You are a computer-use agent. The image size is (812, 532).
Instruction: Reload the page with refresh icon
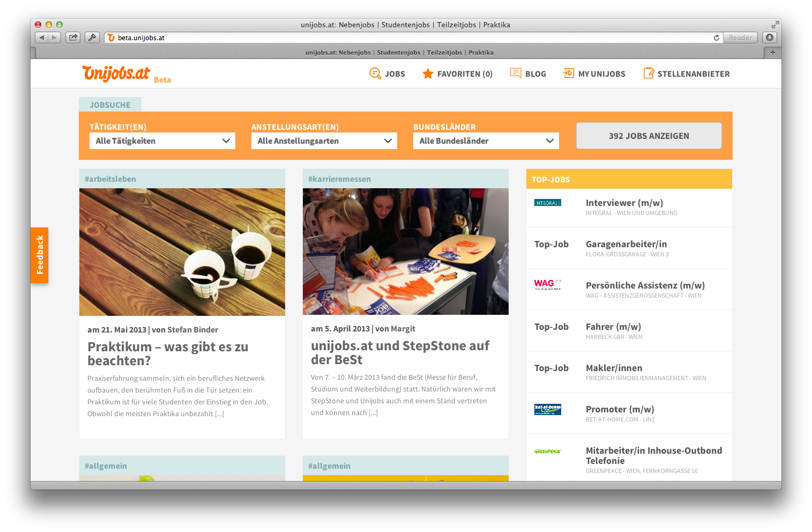click(x=716, y=38)
